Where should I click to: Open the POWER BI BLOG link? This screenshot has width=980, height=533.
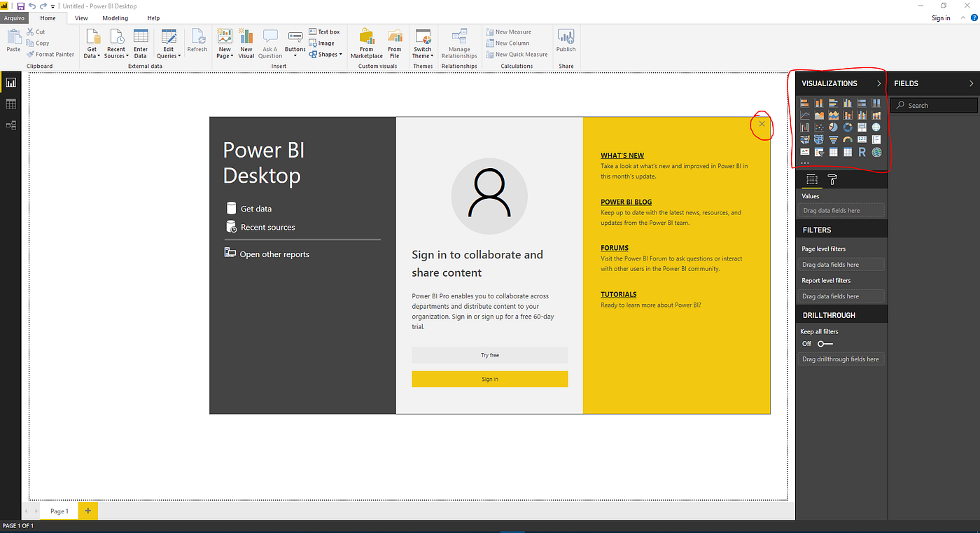[x=626, y=202]
